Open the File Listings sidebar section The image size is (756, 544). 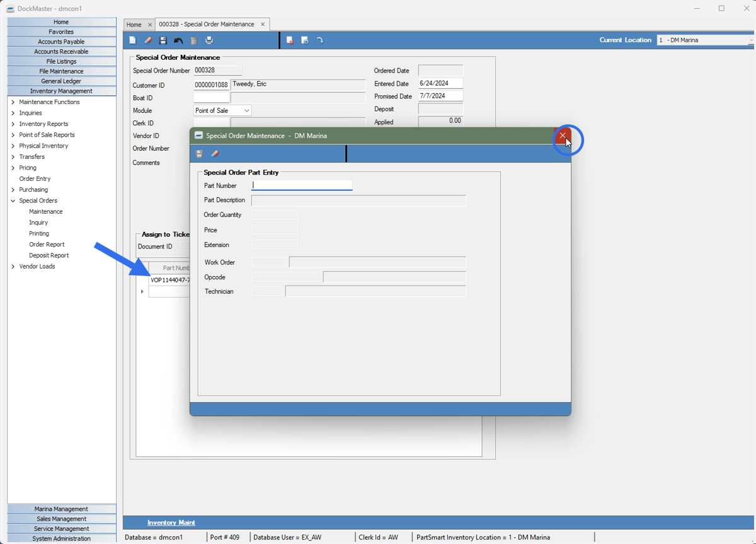click(x=62, y=61)
